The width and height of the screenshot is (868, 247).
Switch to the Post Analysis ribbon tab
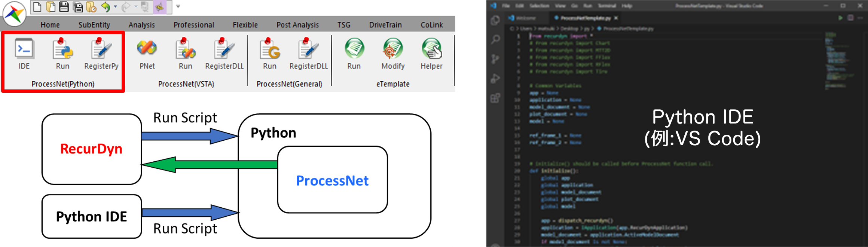coord(298,25)
